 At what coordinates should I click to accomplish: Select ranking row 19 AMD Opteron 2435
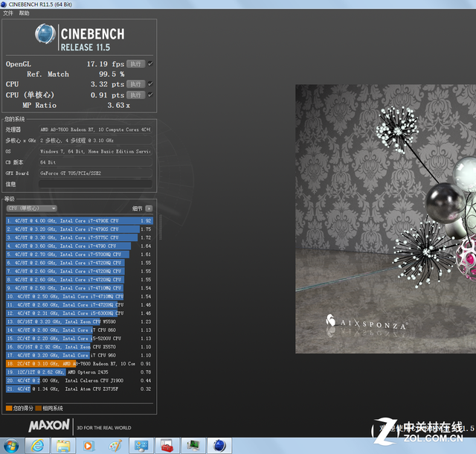pyautogui.click(x=80, y=372)
